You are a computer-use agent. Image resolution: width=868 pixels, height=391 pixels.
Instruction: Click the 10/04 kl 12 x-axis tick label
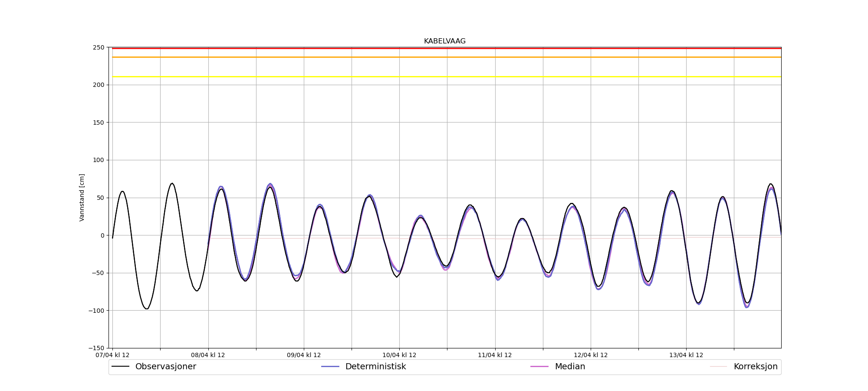[399, 355]
